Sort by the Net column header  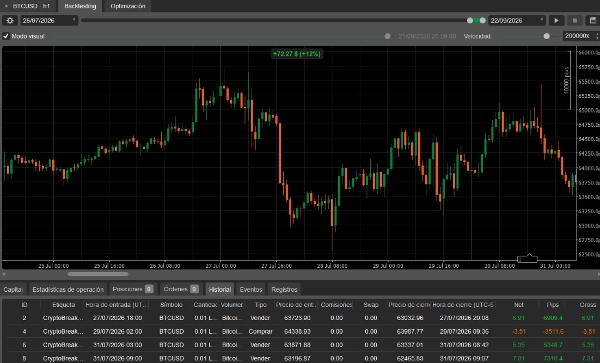pyautogui.click(x=518, y=305)
